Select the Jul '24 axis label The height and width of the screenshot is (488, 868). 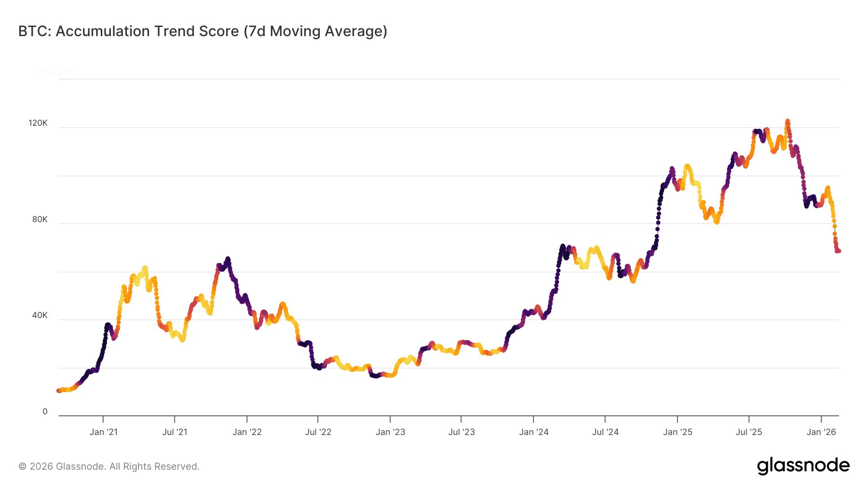point(605,432)
